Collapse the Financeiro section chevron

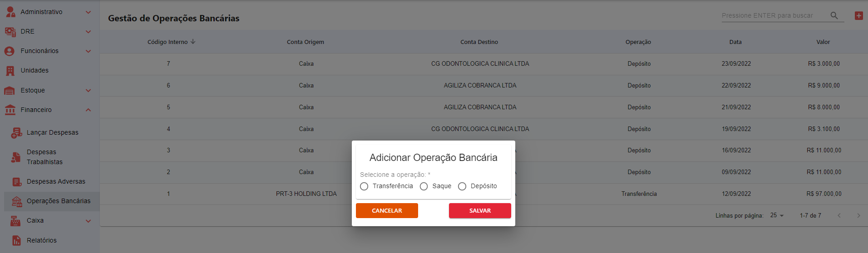click(x=89, y=110)
